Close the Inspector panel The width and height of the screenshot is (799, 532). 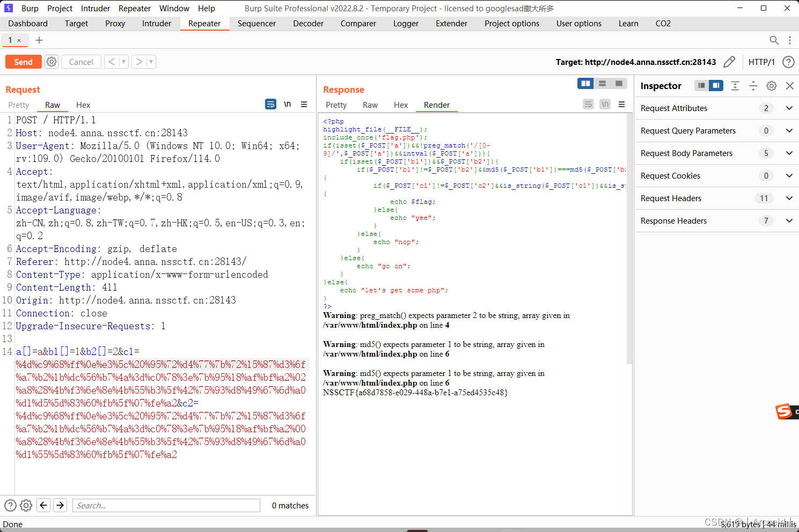point(790,86)
